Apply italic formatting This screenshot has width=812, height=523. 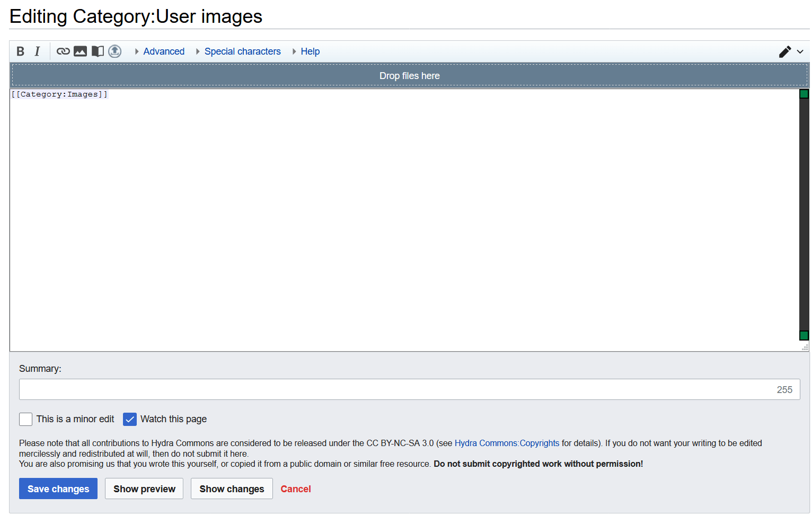click(x=37, y=51)
